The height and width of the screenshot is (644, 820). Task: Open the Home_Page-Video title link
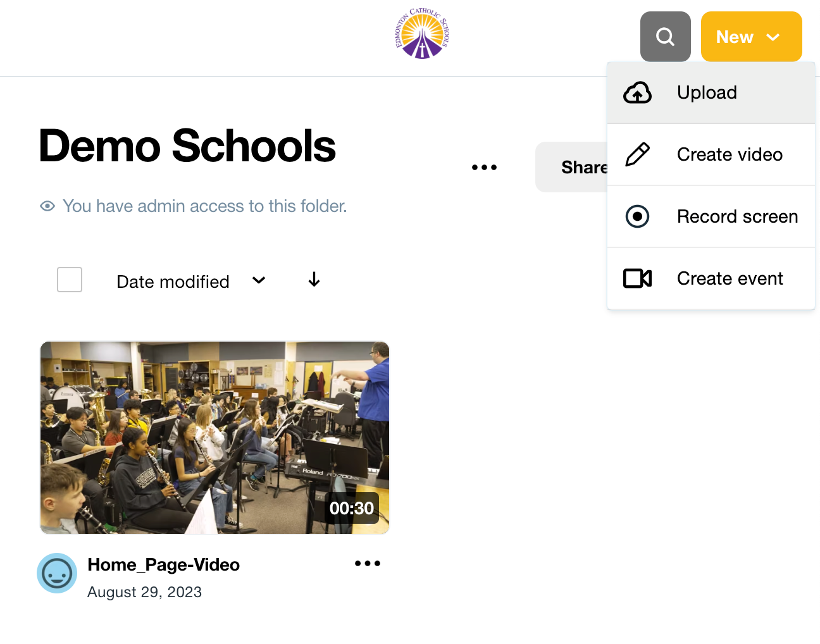[x=164, y=564]
